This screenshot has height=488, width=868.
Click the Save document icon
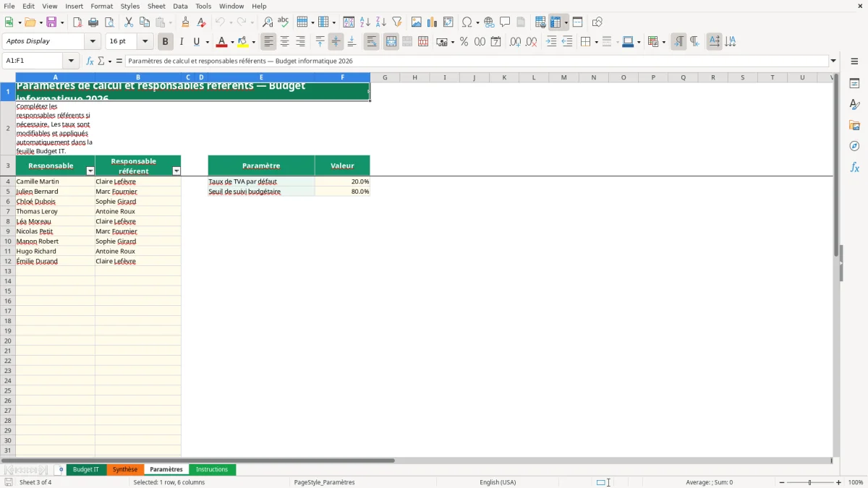point(51,22)
